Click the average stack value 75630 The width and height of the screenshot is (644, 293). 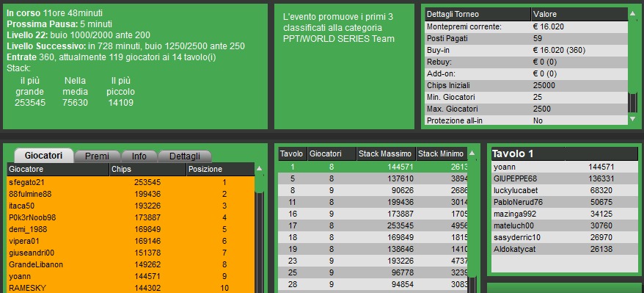[x=75, y=103]
